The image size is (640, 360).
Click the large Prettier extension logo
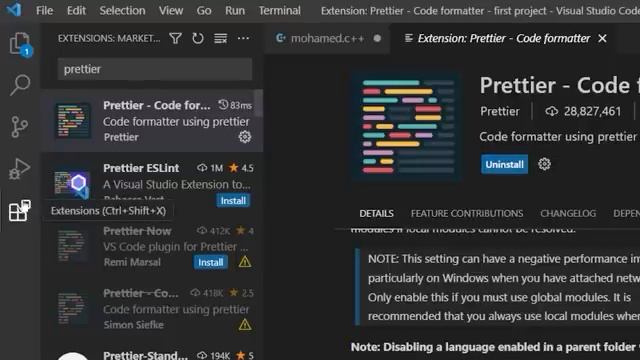(x=407, y=127)
